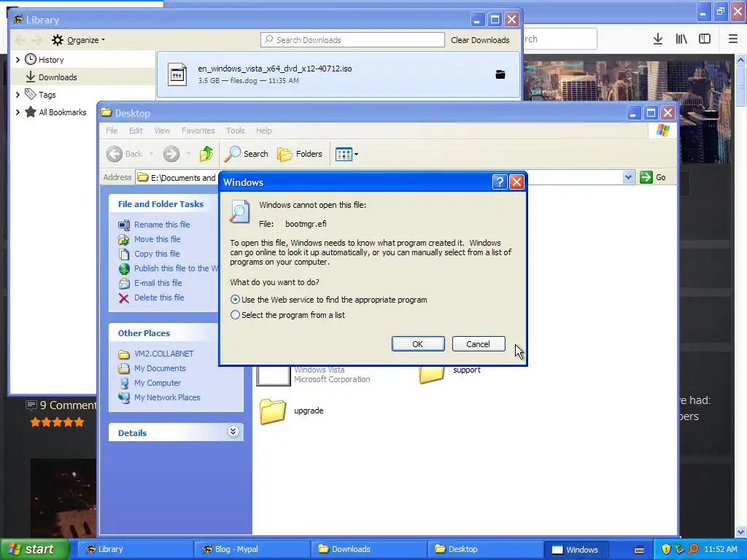Click E-mail this file task
The image size is (747, 560).
[x=158, y=283]
